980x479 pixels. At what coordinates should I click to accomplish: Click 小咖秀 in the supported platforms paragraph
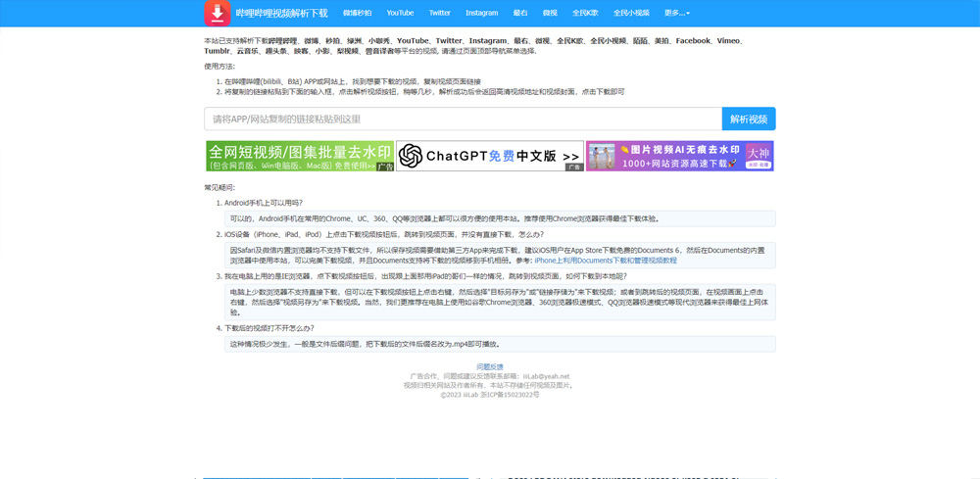coord(378,40)
